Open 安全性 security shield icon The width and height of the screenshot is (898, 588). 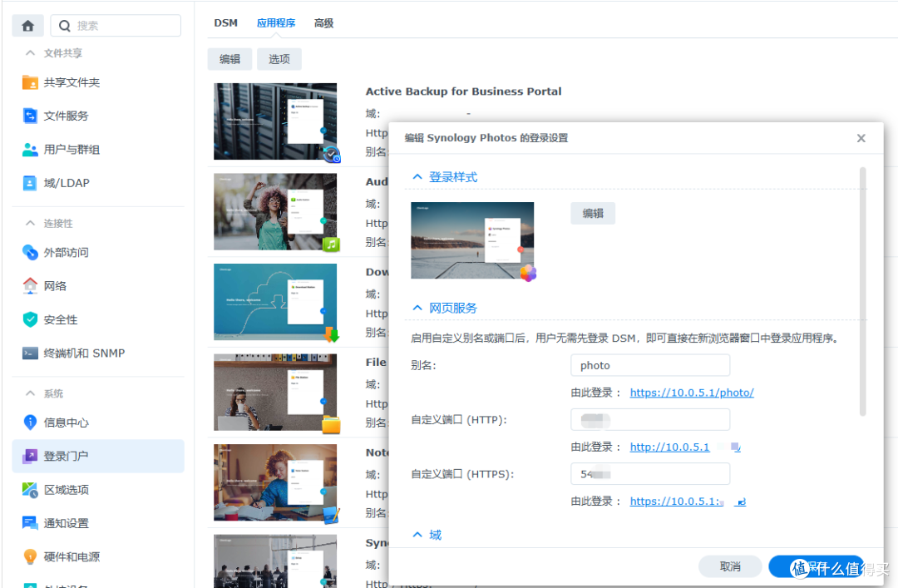pyautogui.click(x=30, y=319)
